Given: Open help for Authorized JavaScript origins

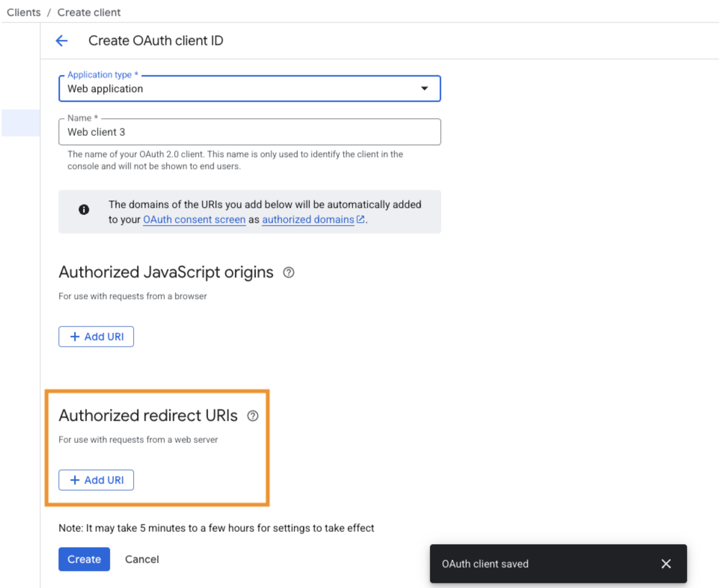Looking at the screenshot, I should pyautogui.click(x=288, y=273).
